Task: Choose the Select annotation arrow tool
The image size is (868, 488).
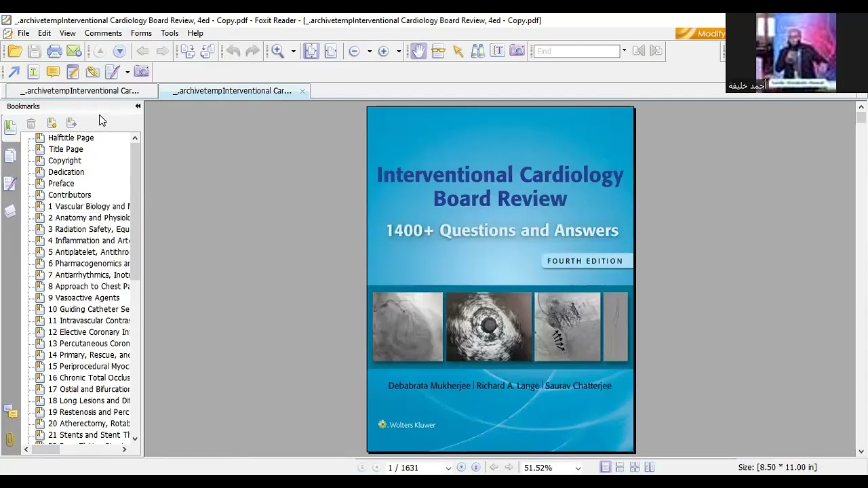Action: (x=458, y=51)
